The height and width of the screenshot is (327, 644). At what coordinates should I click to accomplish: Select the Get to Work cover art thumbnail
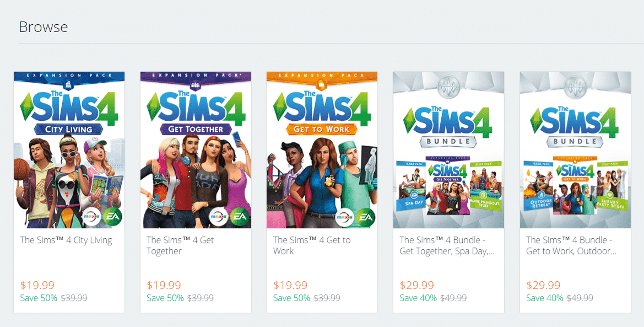point(322,149)
